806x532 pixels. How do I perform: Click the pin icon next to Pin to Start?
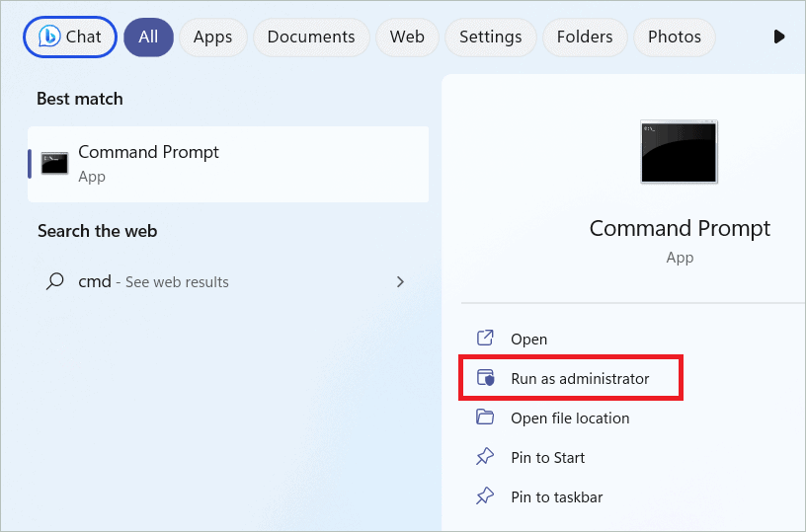[x=485, y=456]
